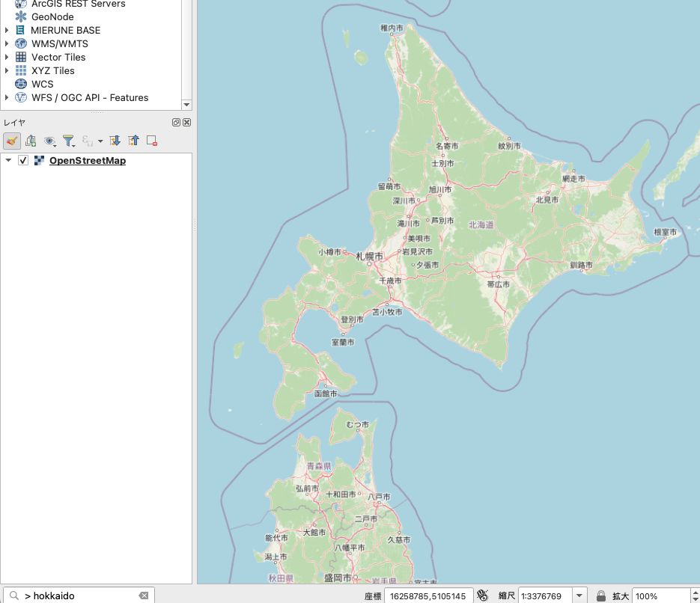Click the 函館市 label on map
700x603 pixels.
click(x=326, y=394)
